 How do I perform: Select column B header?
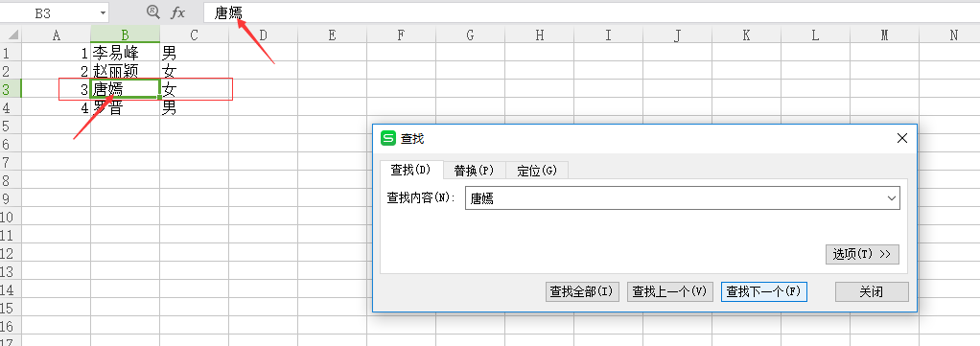pos(125,35)
